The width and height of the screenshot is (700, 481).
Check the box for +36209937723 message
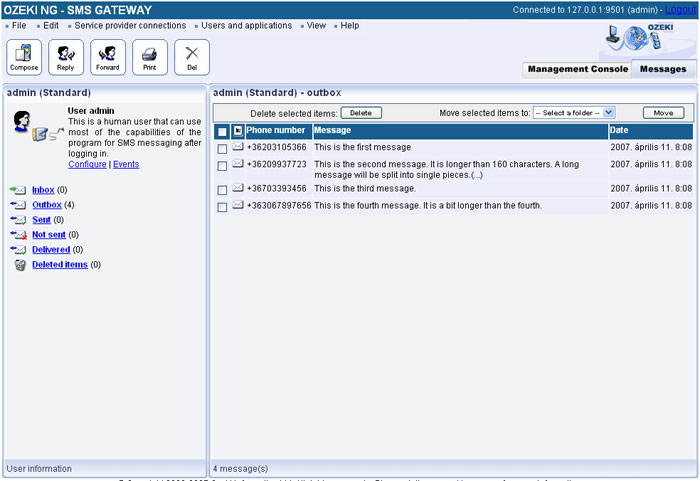click(222, 166)
